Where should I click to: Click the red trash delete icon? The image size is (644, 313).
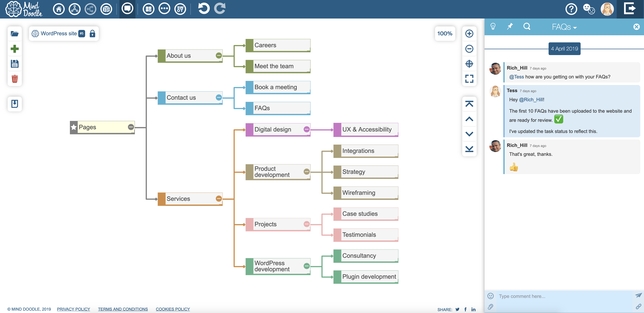tap(14, 79)
